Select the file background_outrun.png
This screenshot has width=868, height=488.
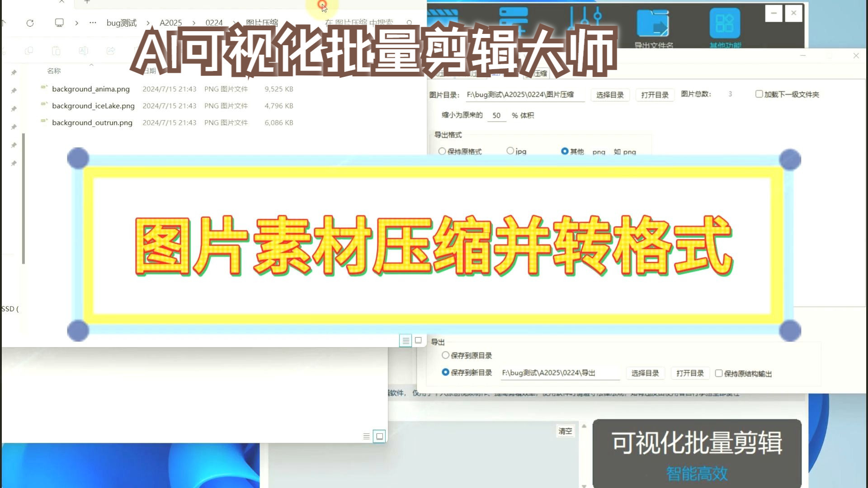(92, 122)
